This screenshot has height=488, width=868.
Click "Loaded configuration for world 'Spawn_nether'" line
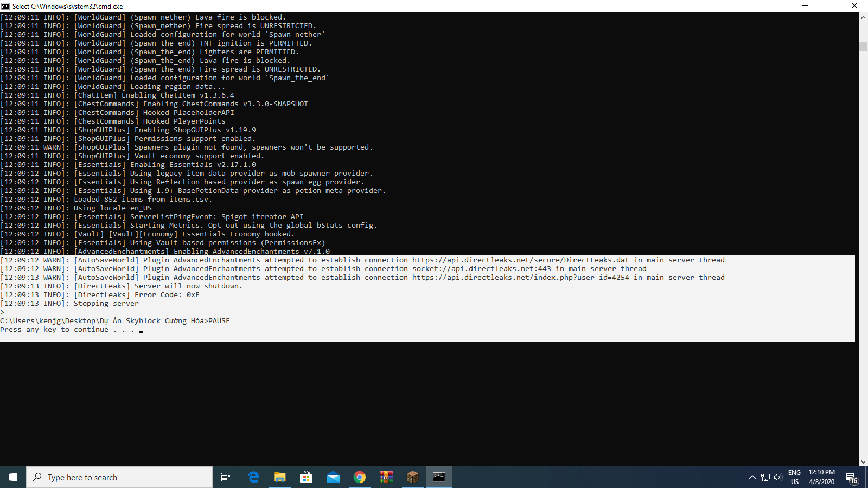tap(162, 35)
